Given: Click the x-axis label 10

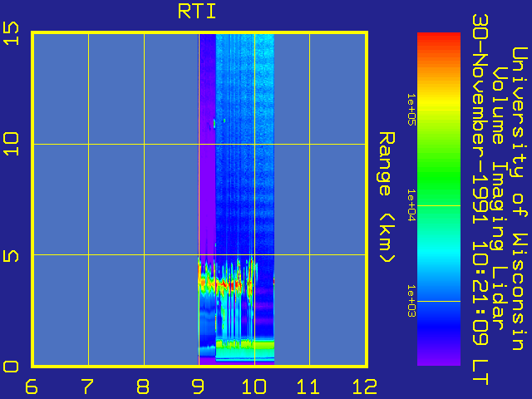Looking at the screenshot, I should click(x=254, y=387).
